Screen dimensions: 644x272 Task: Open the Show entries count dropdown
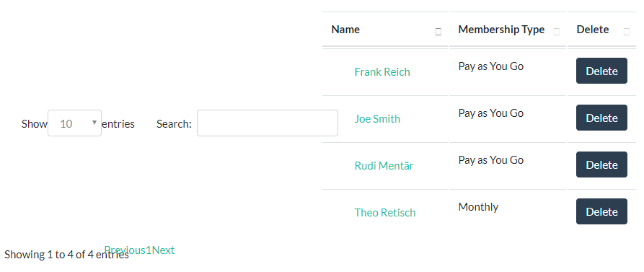[74, 123]
